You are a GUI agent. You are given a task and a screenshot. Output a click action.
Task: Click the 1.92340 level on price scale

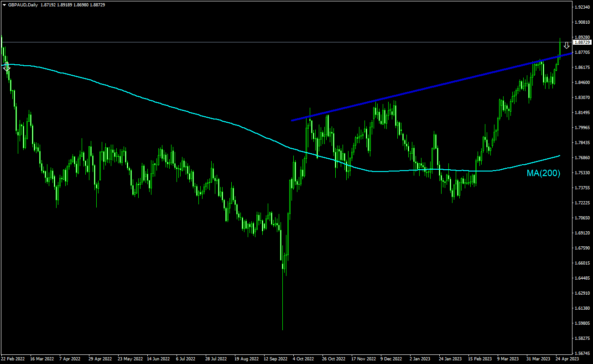[582, 7]
